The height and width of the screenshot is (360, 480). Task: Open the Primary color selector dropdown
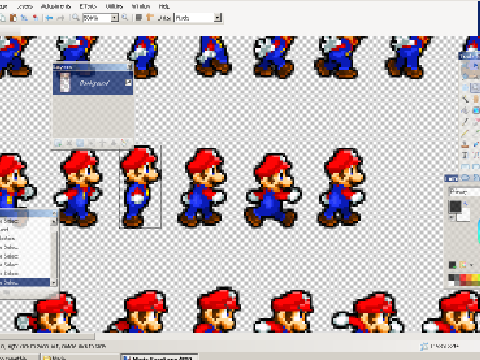point(464,192)
